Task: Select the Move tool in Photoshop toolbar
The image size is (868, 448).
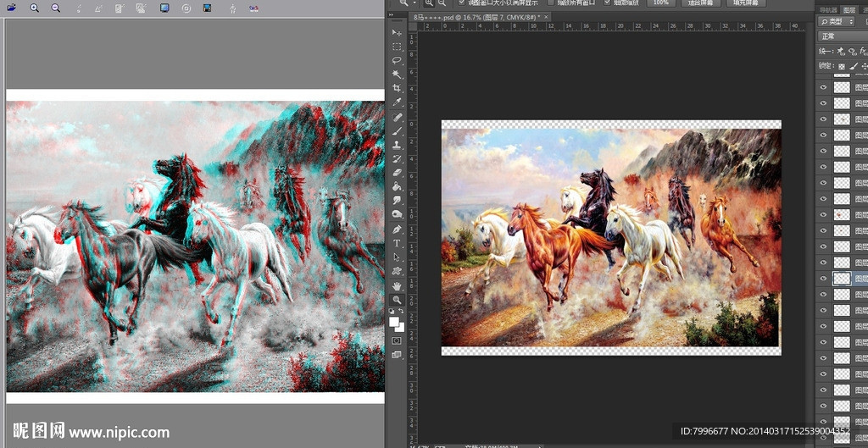Action: click(397, 32)
